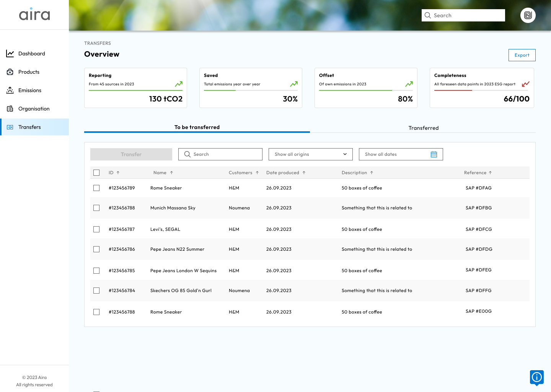Check the Pepe Jeans London W Sequins checkbox
This screenshot has height=392, width=551.
click(x=96, y=271)
